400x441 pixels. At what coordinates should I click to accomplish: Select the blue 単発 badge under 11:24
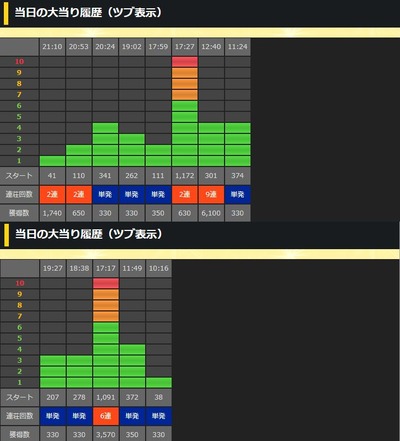pos(238,194)
